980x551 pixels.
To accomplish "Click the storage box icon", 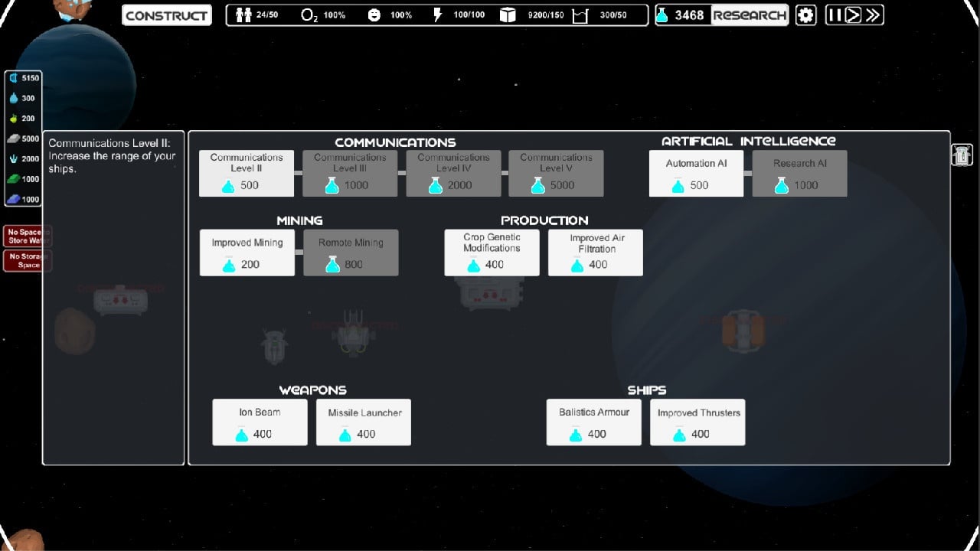I will 508,15.
